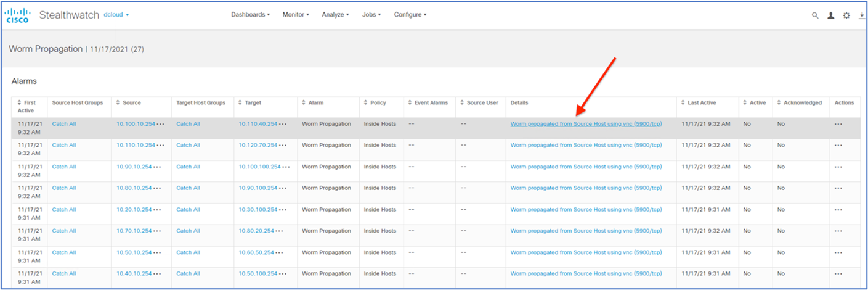The width and height of the screenshot is (868, 290).
Task: Open ellipsis next to source 10.70.10.254
Action: coord(156,231)
